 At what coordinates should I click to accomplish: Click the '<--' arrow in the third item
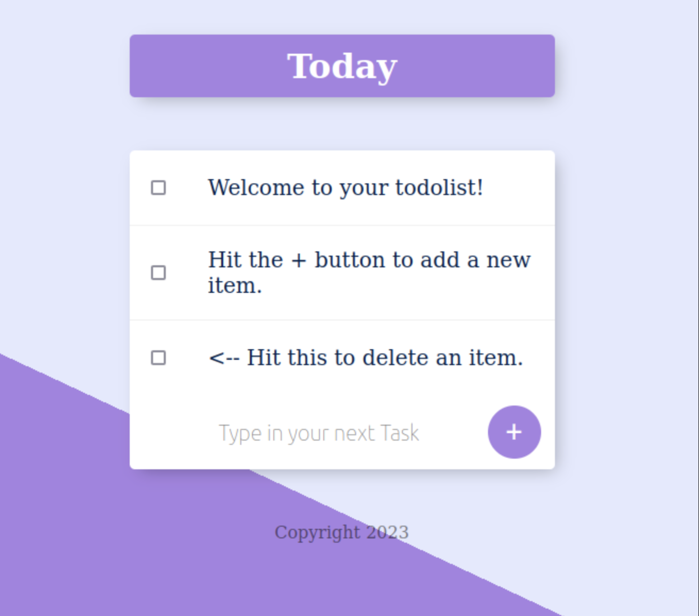click(224, 358)
